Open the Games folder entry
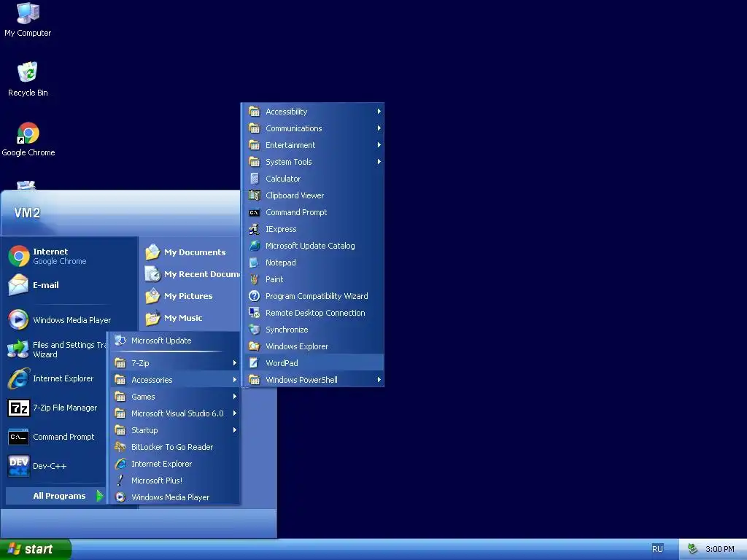Viewport: 747px width, 560px height. coord(174,396)
